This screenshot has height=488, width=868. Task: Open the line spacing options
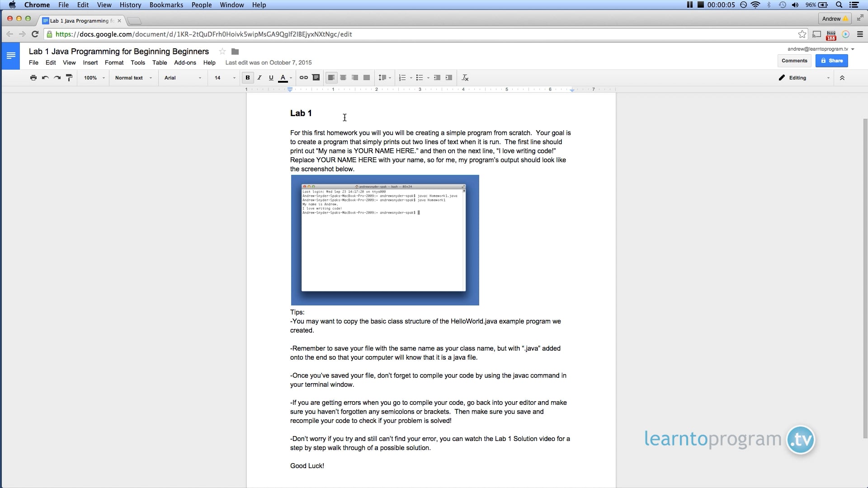coord(384,78)
